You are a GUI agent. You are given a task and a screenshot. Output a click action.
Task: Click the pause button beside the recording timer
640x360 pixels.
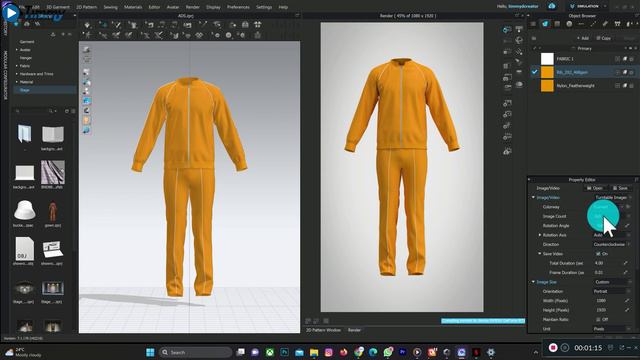(x=565, y=348)
